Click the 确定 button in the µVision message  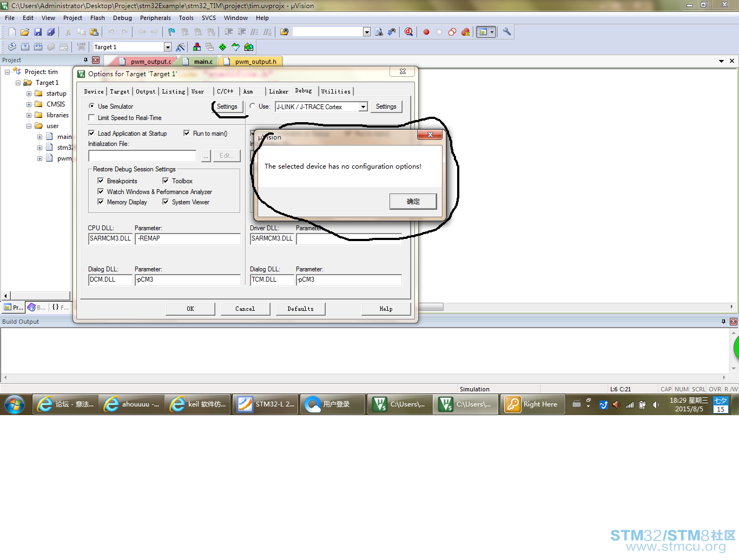[x=413, y=201]
